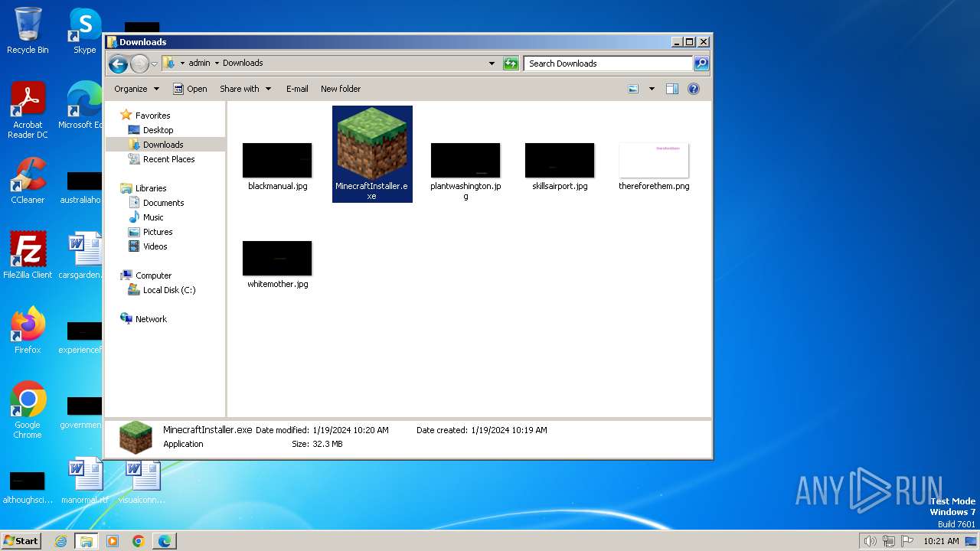980x551 pixels.
Task: Click the E-mail toolbar button
Action: tap(297, 89)
